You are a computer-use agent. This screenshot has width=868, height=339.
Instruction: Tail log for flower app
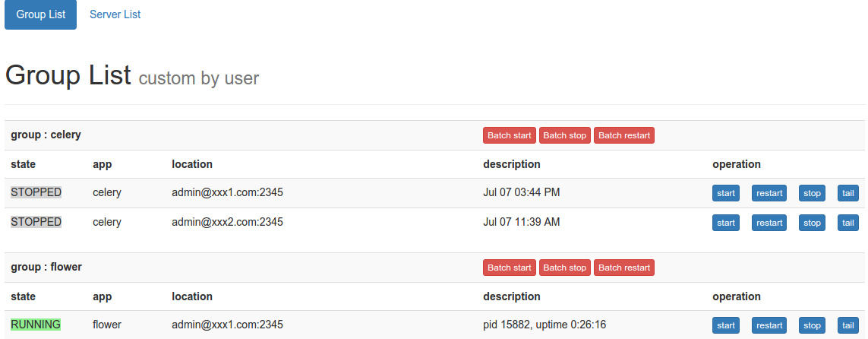(x=848, y=325)
